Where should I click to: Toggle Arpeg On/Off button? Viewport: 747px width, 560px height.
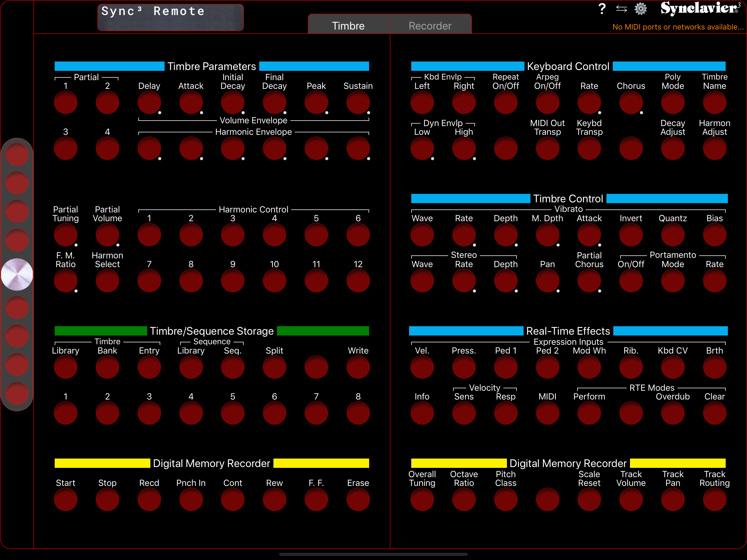click(x=548, y=103)
